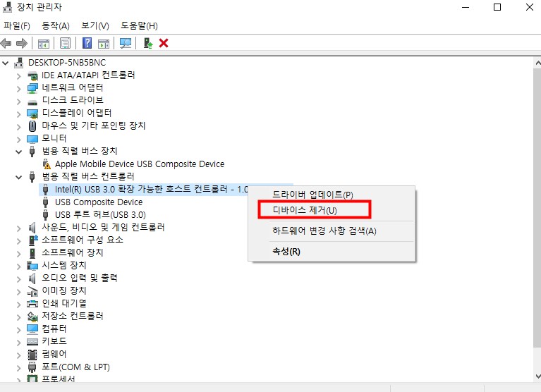
Task: Click the red X uninstall device icon
Action: pyautogui.click(x=164, y=43)
